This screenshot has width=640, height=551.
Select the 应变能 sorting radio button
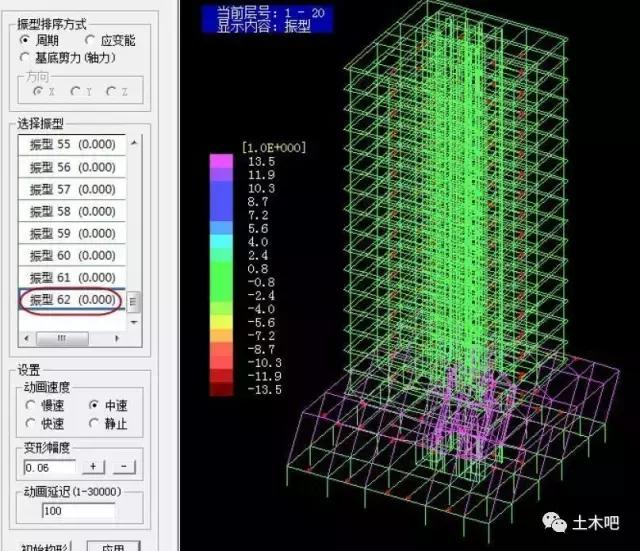click(x=90, y=40)
